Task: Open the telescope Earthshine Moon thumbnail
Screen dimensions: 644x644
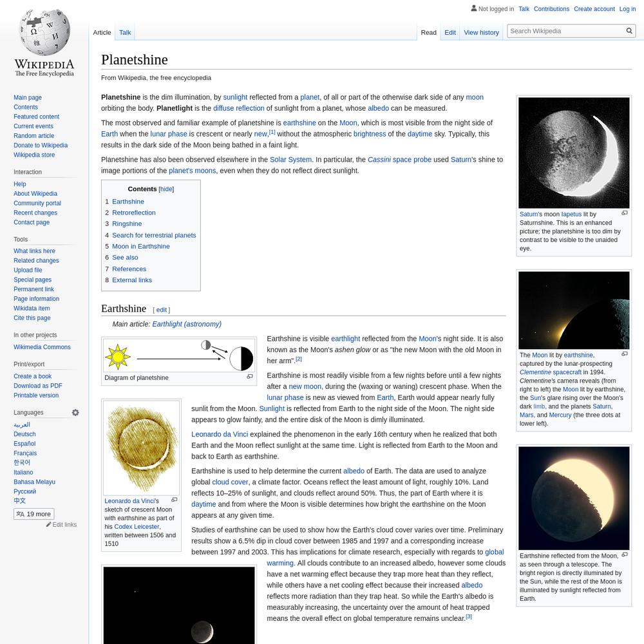Action: point(573,498)
